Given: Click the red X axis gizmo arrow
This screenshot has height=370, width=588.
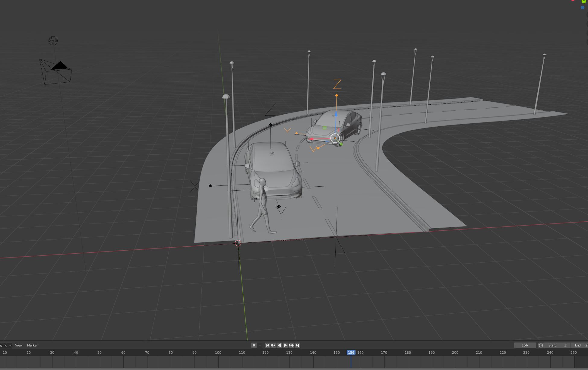Looking at the screenshot, I should click(x=313, y=139).
